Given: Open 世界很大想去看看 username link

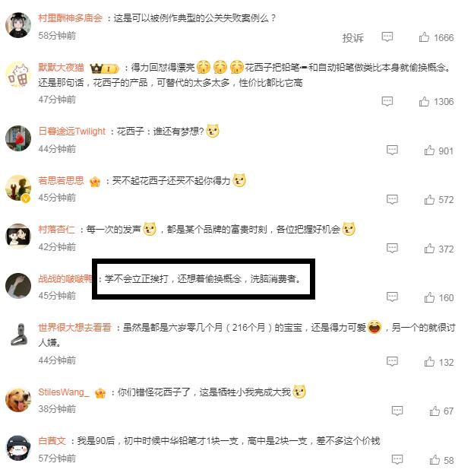Looking at the screenshot, I should tap(74, 328).
